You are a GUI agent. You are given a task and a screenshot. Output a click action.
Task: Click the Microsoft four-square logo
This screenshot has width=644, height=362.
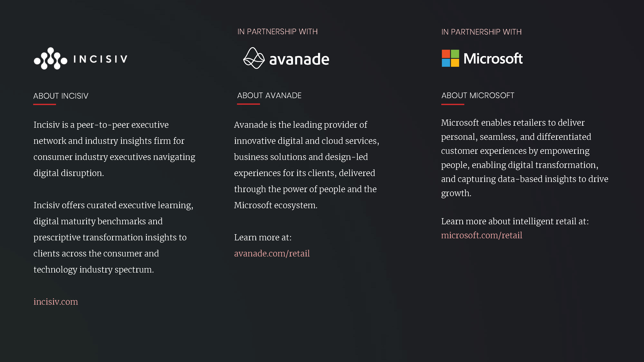tap(450, 58)
